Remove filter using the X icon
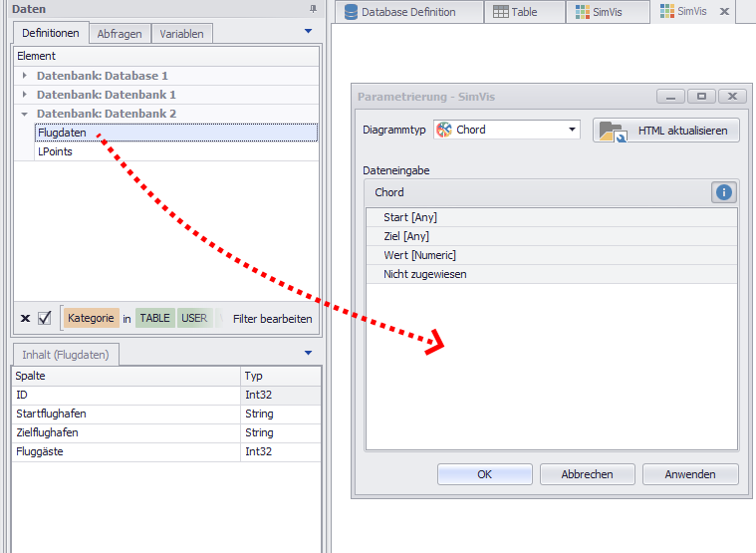The image size is (756, 553). [x=25, y=319]
